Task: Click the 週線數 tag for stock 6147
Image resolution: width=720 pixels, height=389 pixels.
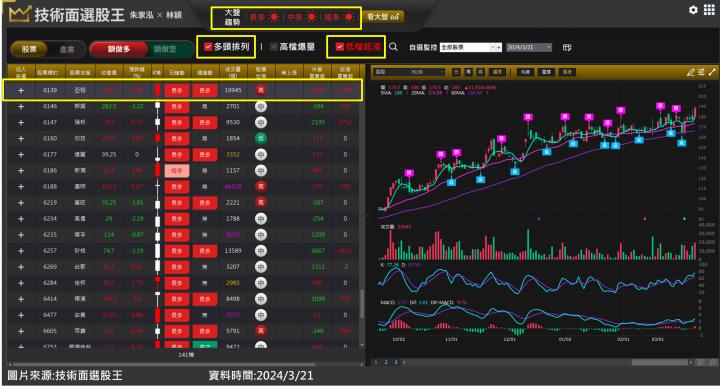Action: point(205,123)
